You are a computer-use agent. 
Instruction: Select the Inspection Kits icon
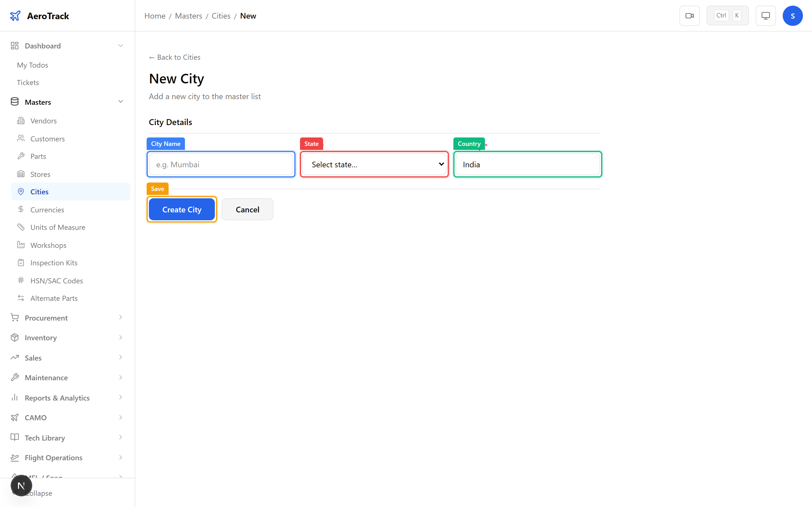pyautogui.click(x=21, y=263)
